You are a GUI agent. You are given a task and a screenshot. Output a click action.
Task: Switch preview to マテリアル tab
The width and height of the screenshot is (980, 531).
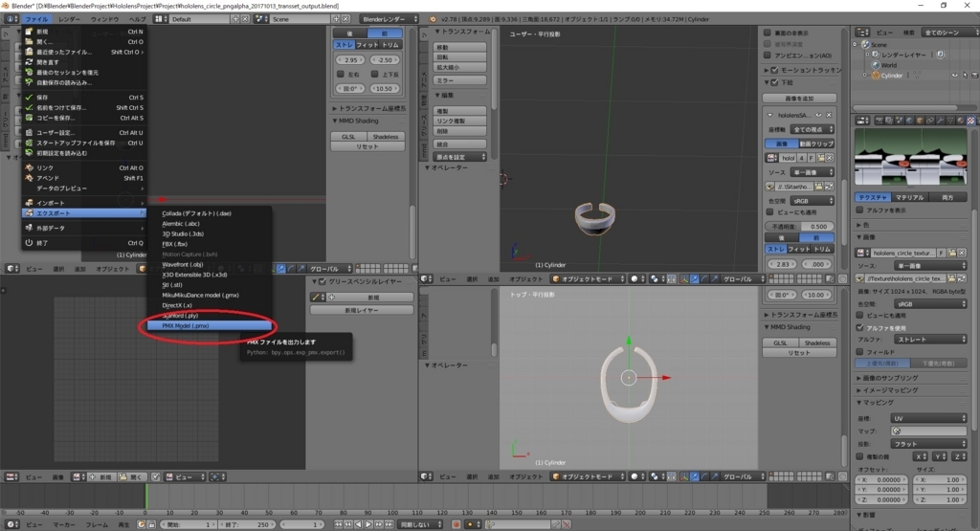909,197
